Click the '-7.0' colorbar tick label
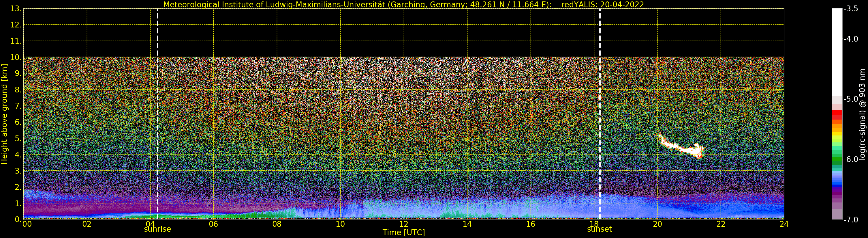 click(x=851, y=220)
